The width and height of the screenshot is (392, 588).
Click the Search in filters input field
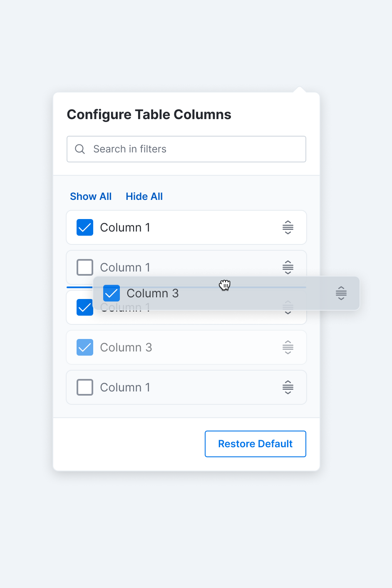pyautogui.click(x=186, y=149)
